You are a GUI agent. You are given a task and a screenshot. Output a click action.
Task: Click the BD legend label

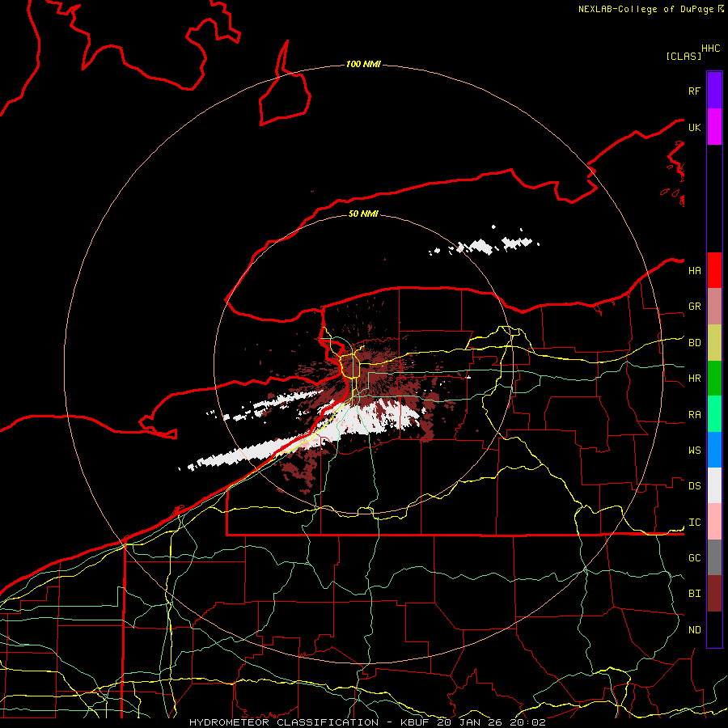[694, 343]
